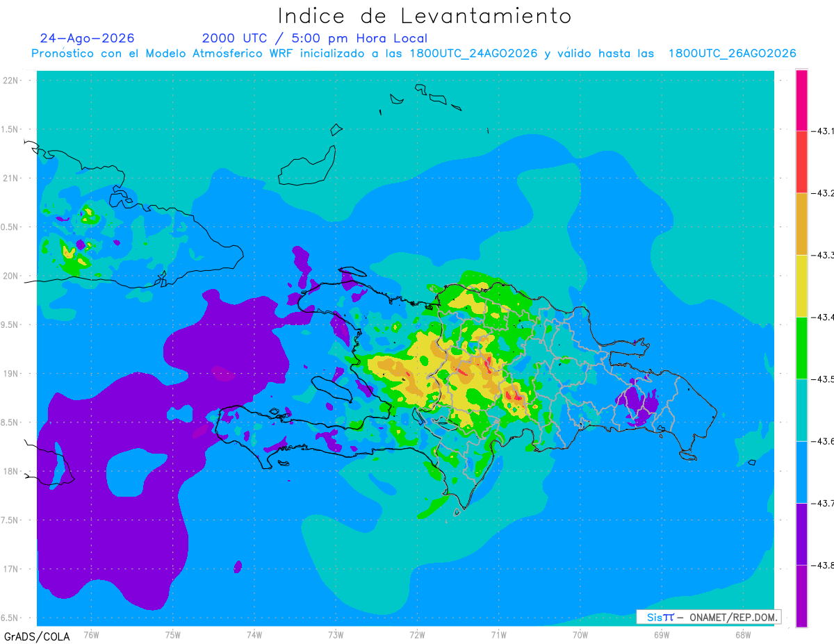Click the "-43.5" color bar label
834x644 pixels.
point(823,379)
